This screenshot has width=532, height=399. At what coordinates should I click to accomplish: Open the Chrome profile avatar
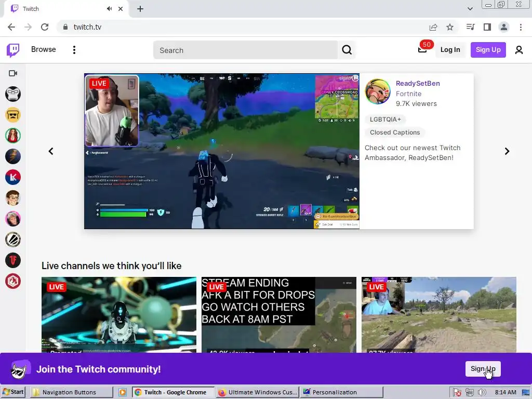coord(504,27)
